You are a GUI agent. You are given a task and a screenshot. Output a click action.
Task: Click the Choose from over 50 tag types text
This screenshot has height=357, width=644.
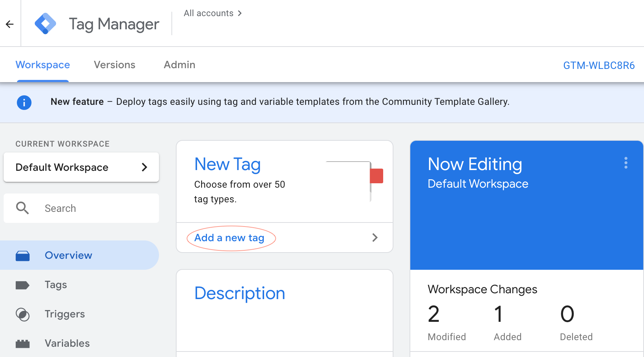point(240,192)
